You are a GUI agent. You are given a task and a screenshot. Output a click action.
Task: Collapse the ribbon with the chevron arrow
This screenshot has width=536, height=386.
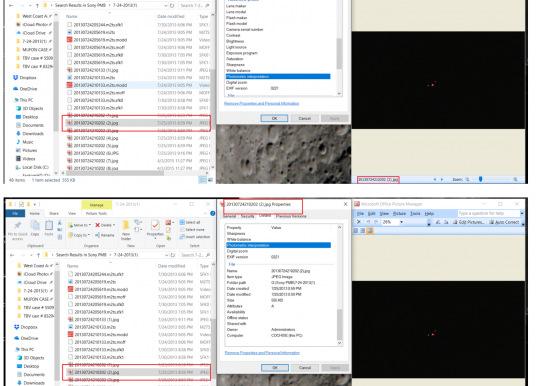[205, 213]
